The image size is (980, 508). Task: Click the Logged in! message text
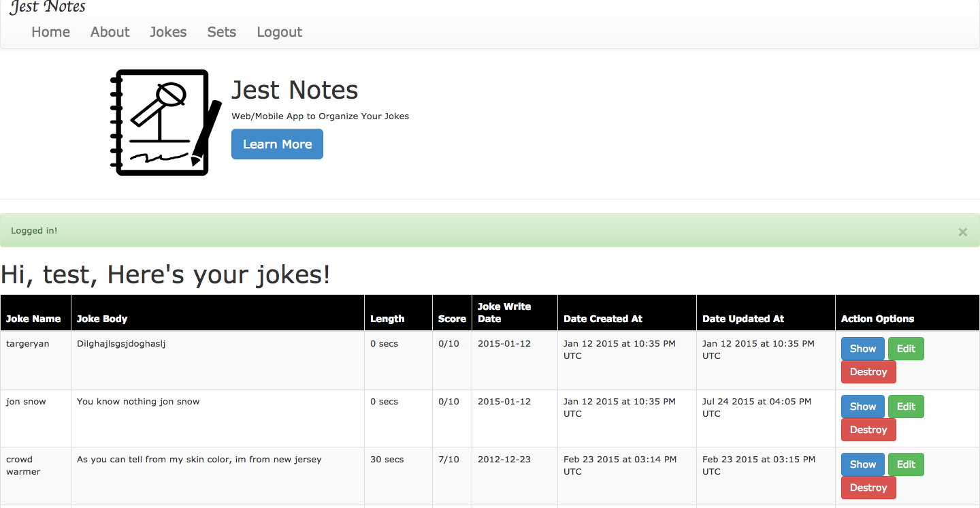click(x=34, y=231)
